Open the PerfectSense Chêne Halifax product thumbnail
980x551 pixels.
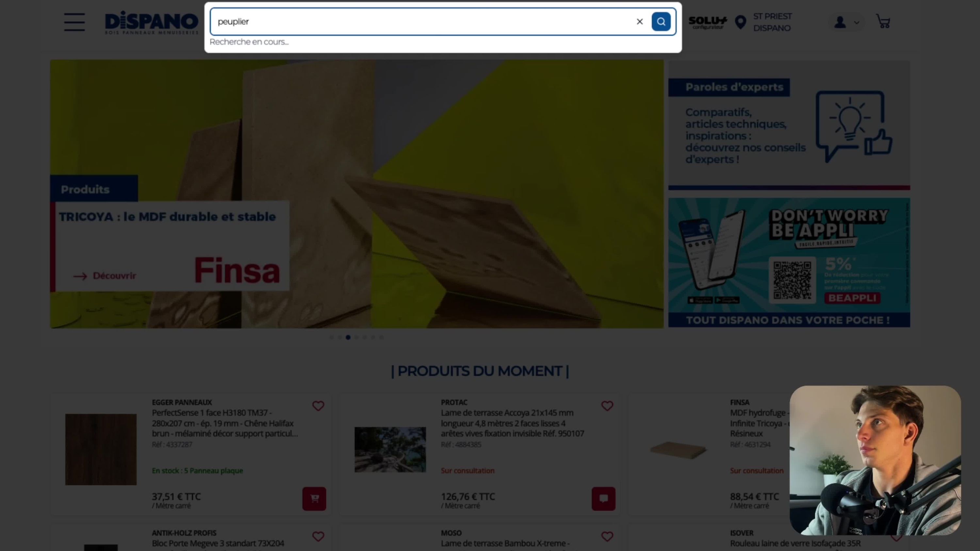pos(101,449)
